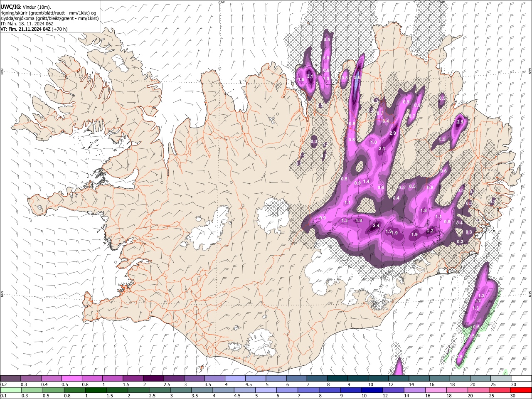532x399 pixels.
Task: Click the 12 label under the snow scale
Action: [x=390, y=384]
